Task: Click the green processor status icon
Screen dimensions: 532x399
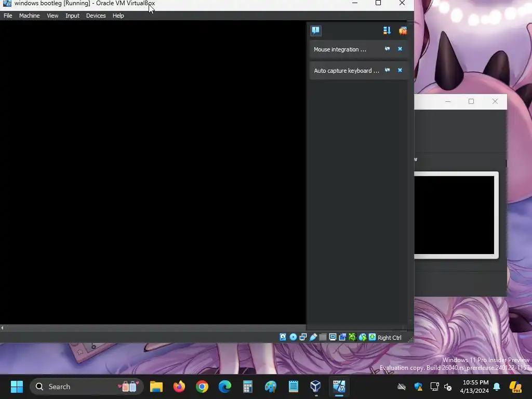Action: click(x=353, y=337)
